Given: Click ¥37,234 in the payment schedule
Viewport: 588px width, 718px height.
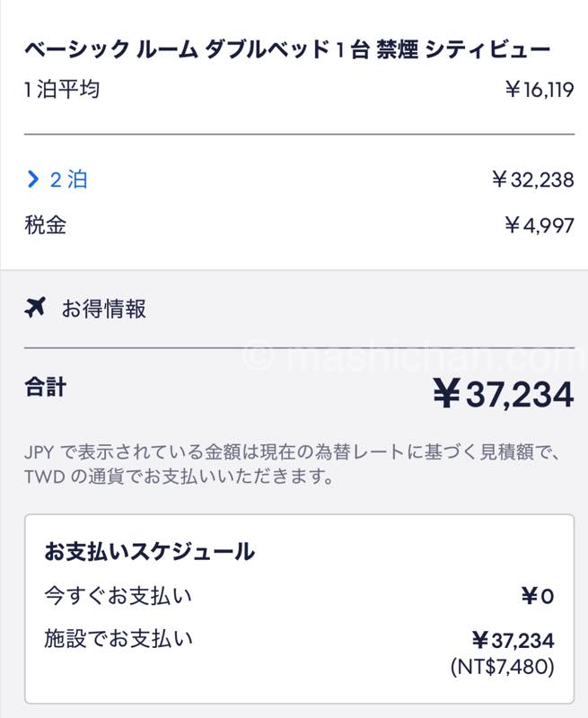Looking at the screenshot, I should pos(513,640).
